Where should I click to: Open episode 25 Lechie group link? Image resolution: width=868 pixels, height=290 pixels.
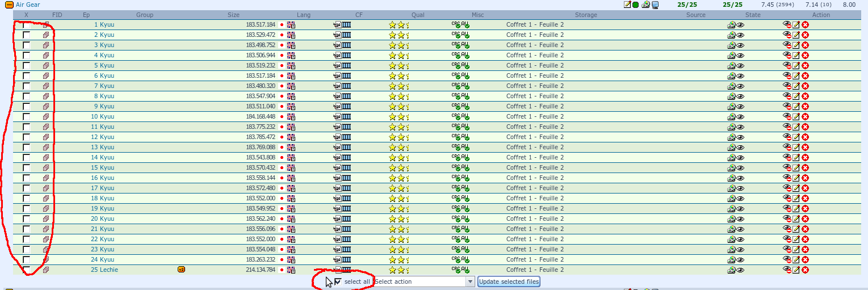coord(109,270)
